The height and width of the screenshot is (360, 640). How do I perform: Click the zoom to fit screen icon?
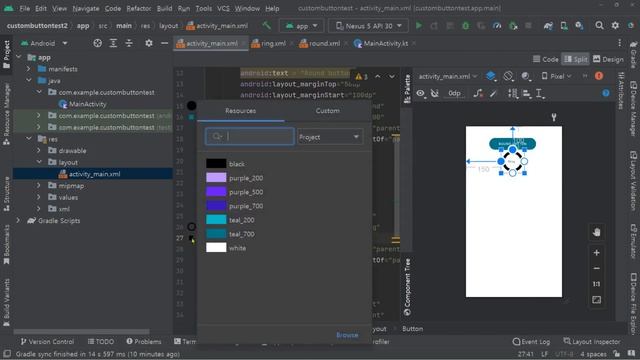coord(596,300)
